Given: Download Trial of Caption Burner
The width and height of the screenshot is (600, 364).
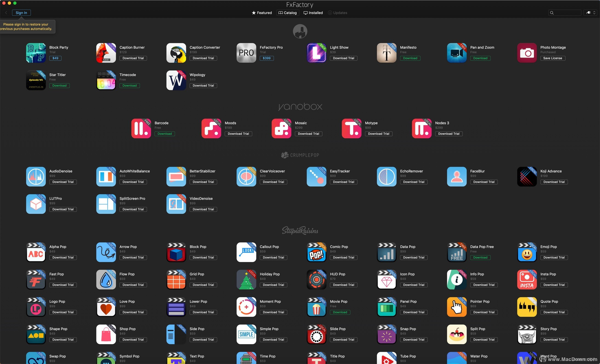Looking at the screenshot, I should 133,58.
